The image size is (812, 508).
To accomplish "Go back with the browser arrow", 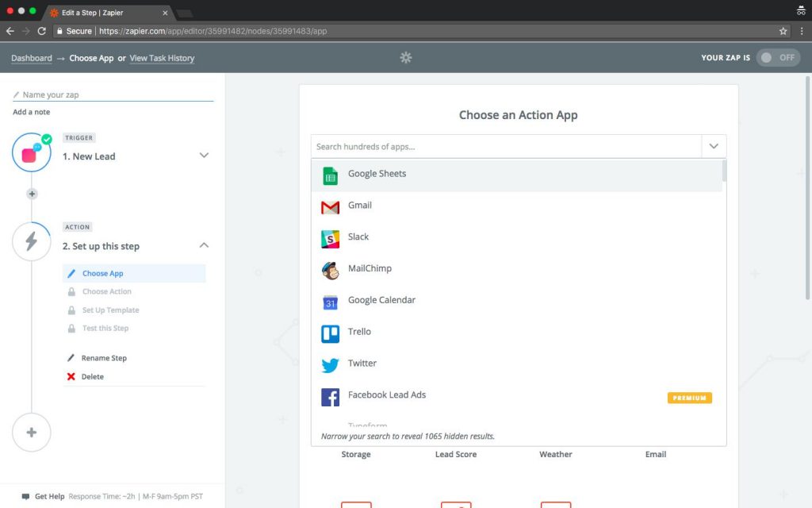I will (x=10, y=31).
